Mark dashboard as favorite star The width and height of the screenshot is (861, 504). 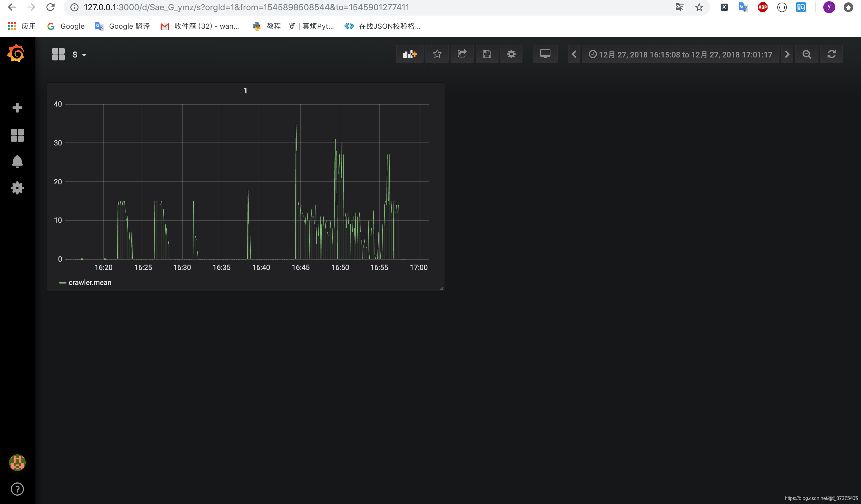[437, 54]
